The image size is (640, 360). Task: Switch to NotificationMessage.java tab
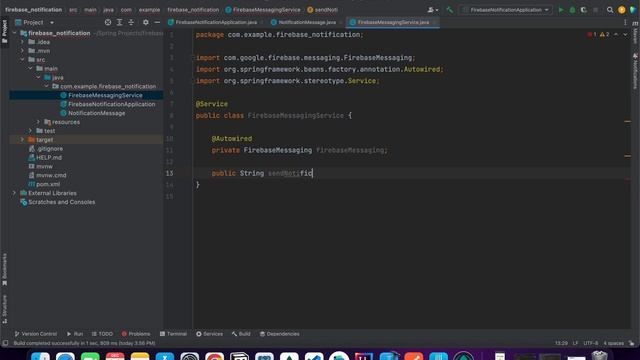pyautogui.click(x=306, y=22)
